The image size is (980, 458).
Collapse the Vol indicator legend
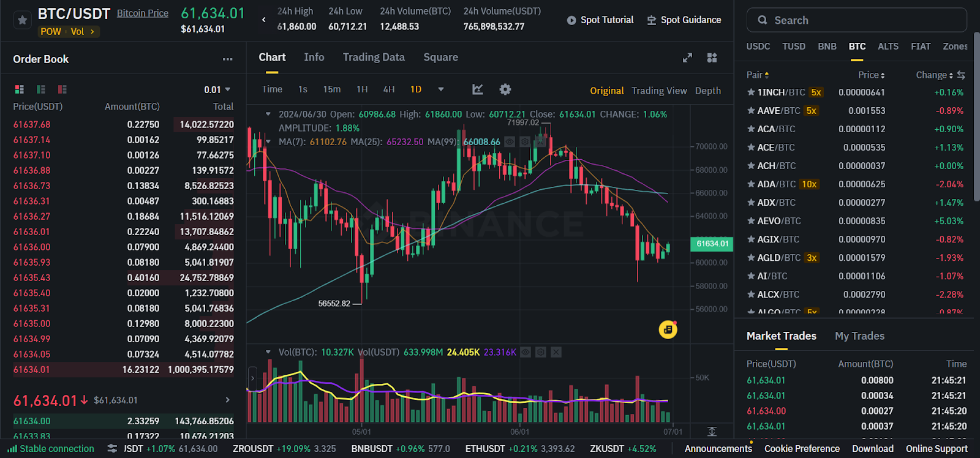268,352
